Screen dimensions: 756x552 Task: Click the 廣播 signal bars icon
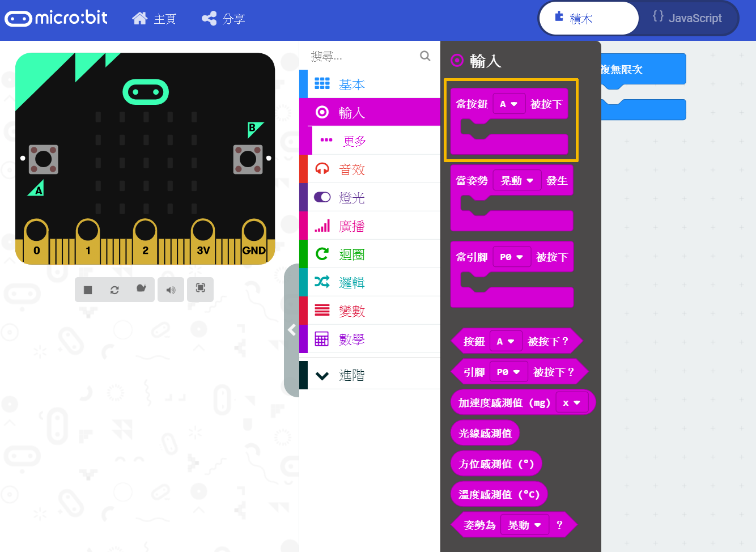(x=322, y=226)
